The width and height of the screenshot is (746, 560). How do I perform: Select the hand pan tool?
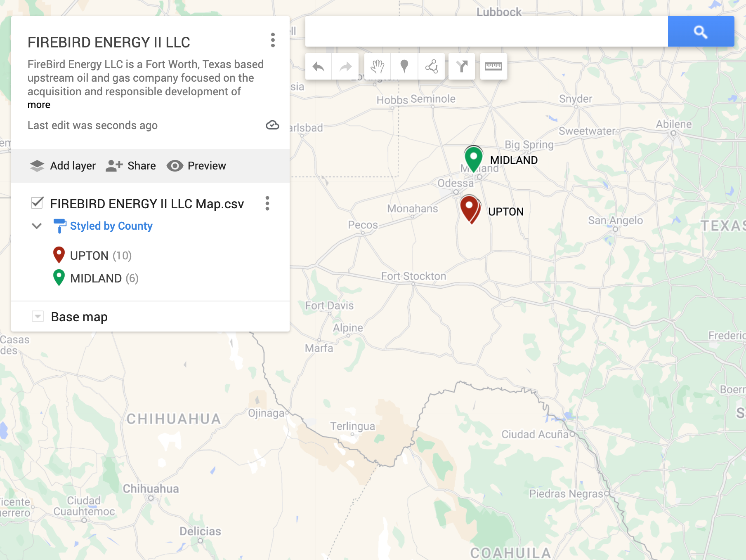pyautogui.click(x=377, y=66)
